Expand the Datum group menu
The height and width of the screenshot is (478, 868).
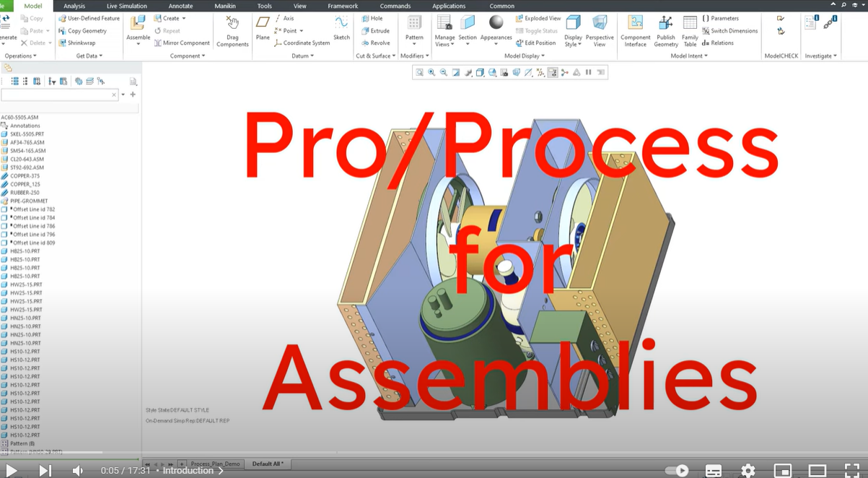(x=302, y=56)
